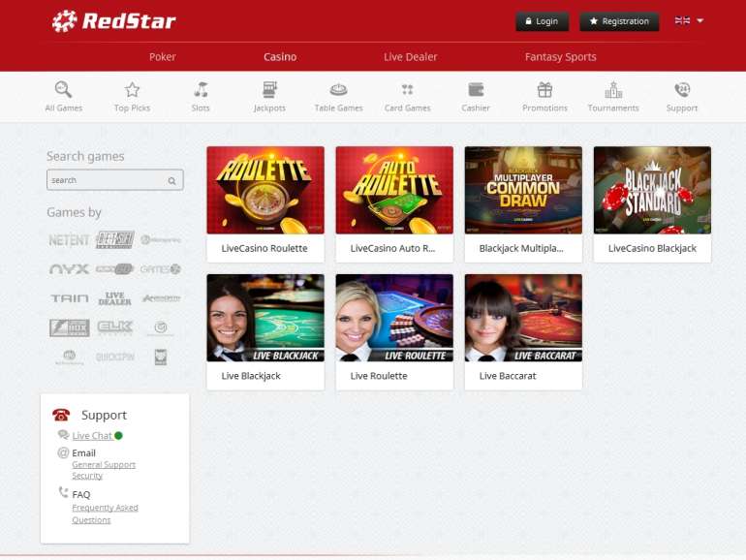746x560 pixels.
Task: Switch to the Live Dealer tab
Action: point(410,57)
